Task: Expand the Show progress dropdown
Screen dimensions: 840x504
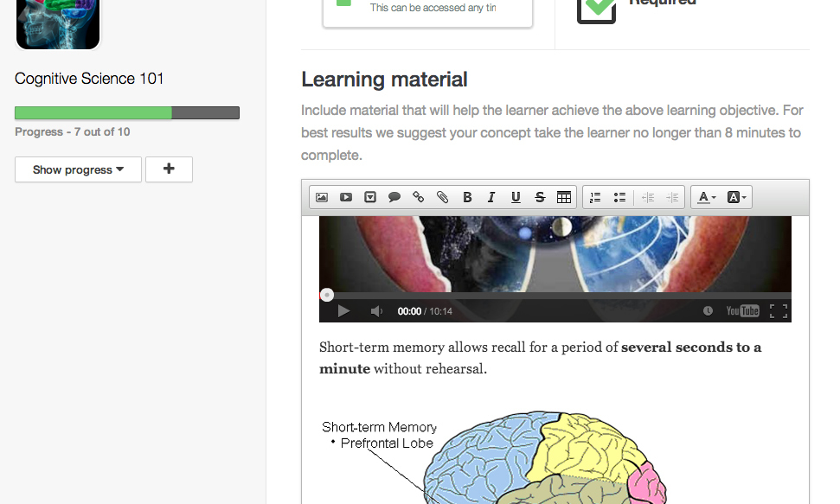Action: click(78, 169)
